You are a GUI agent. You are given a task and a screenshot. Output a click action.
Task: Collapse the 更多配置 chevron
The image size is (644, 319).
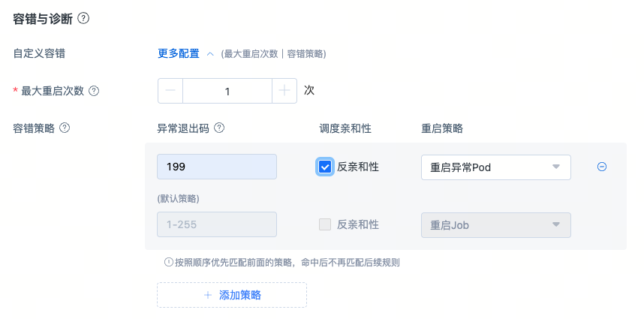coord(210,54)
